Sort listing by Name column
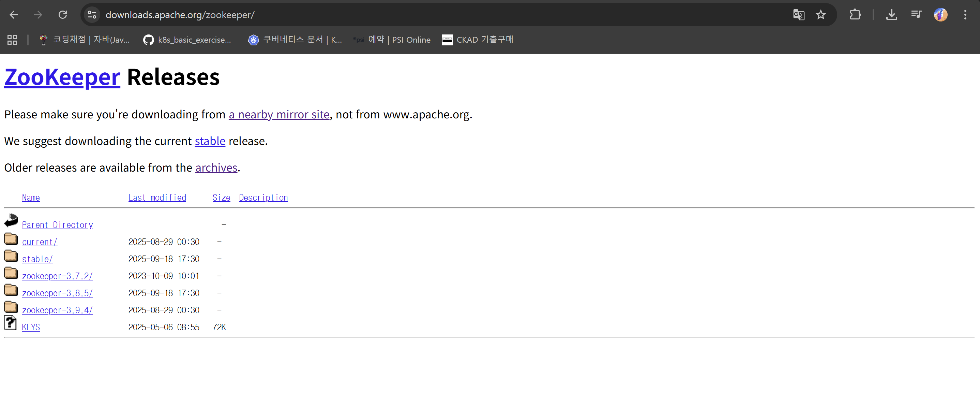This screenshot has height=407, width=980. tap(31, 198)
